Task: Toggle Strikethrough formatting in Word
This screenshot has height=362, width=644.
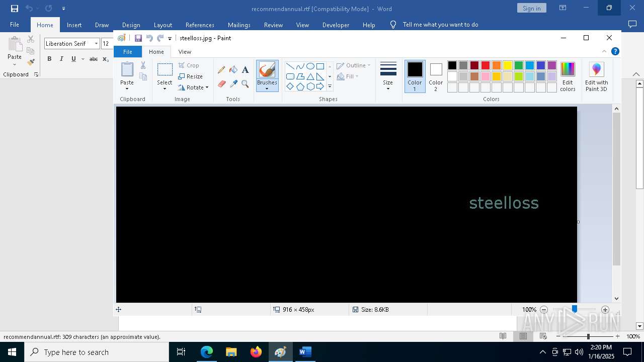Action: pos(94,59)
